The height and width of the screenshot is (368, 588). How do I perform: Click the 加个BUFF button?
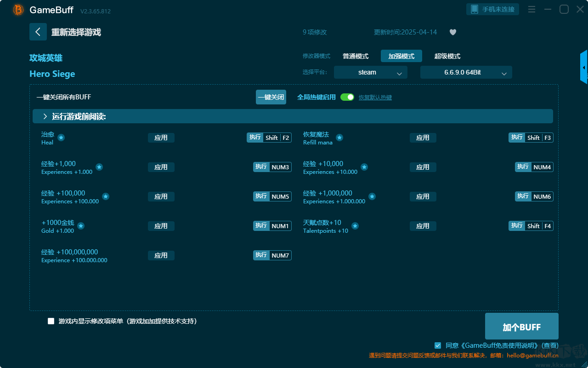click(522, 326)
